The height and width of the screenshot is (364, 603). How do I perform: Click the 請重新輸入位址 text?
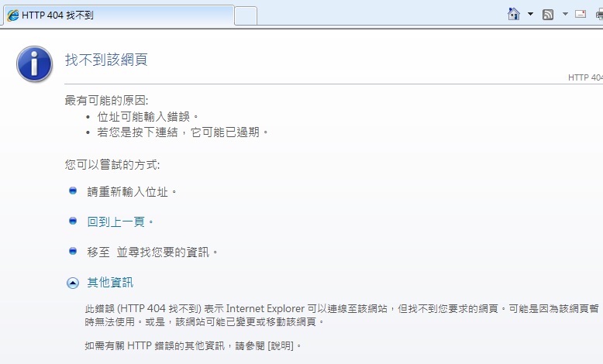click(x=132, y=191)
